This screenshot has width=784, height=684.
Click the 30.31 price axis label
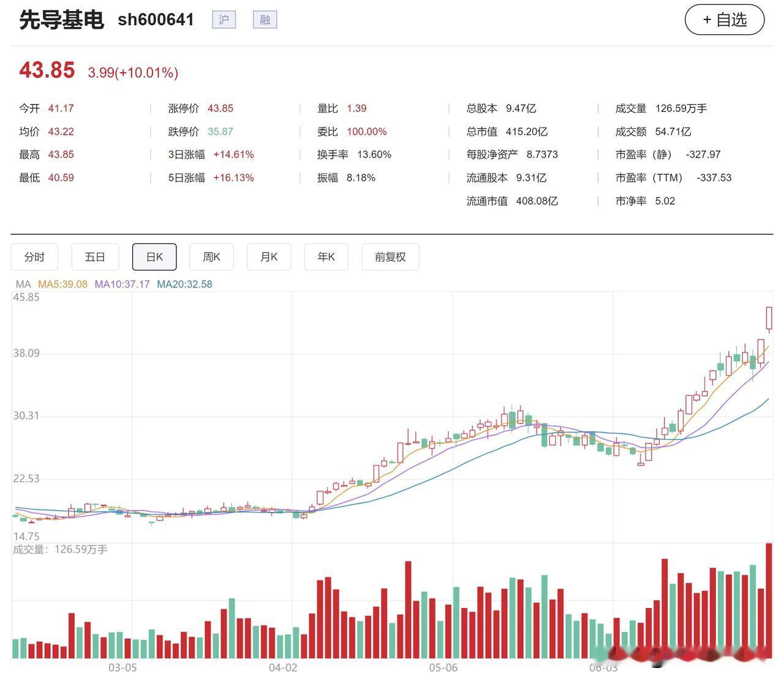click(26, 416)
